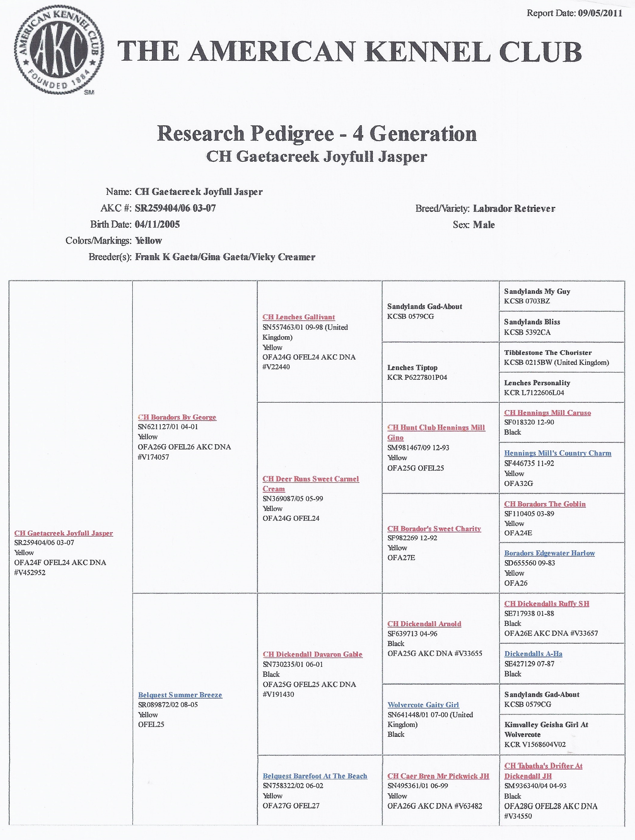Click SN495361/01 06-99 registration

tap(418, 786)
